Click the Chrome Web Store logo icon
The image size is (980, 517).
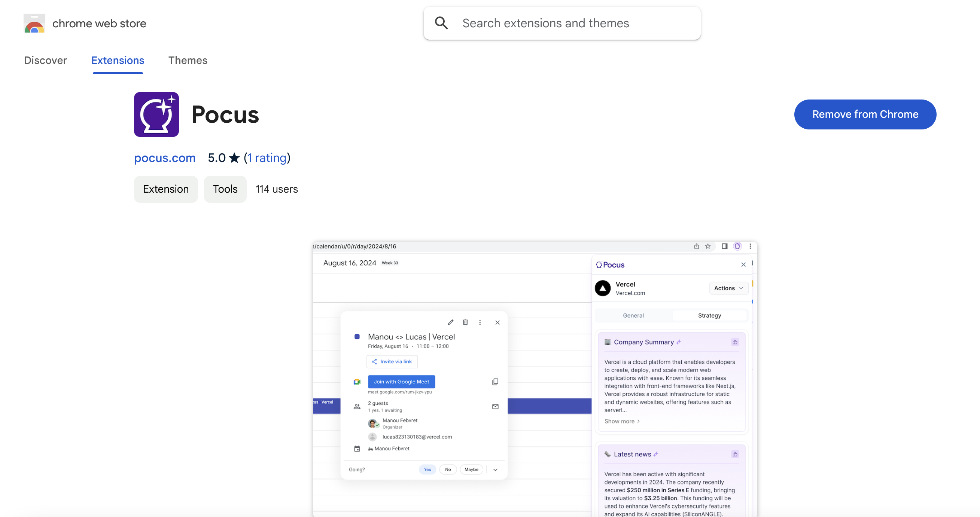coord(34,24)
